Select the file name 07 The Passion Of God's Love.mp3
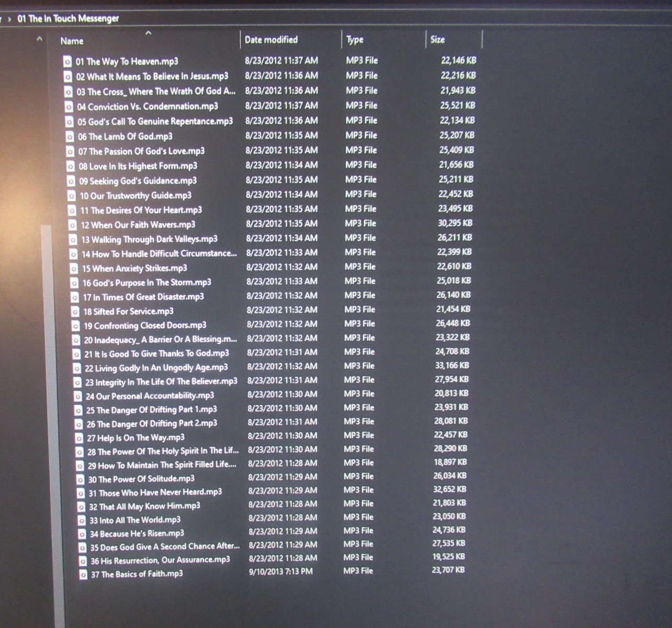This screenshot has height=628, width=672. (x=141, y=151)
